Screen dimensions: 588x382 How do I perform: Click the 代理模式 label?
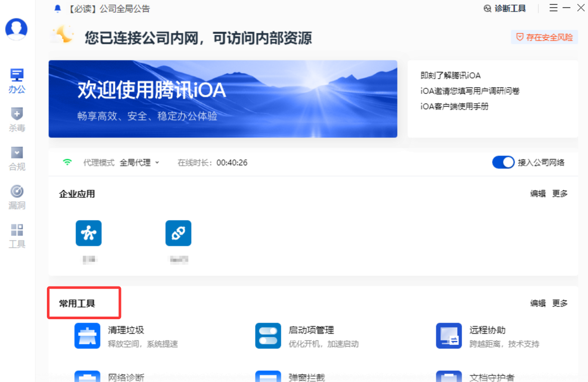click(x=99, y=163)
